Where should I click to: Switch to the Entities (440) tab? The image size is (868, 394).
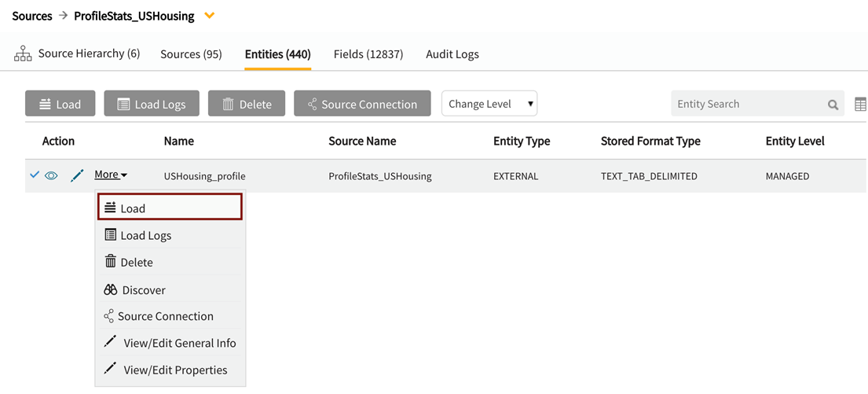pos(278,54)
